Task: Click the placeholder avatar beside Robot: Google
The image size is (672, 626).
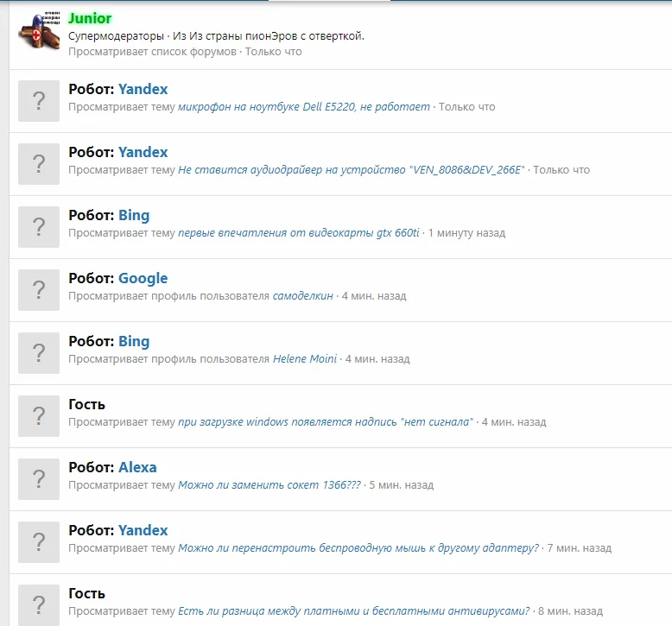Action: (39, 290)
